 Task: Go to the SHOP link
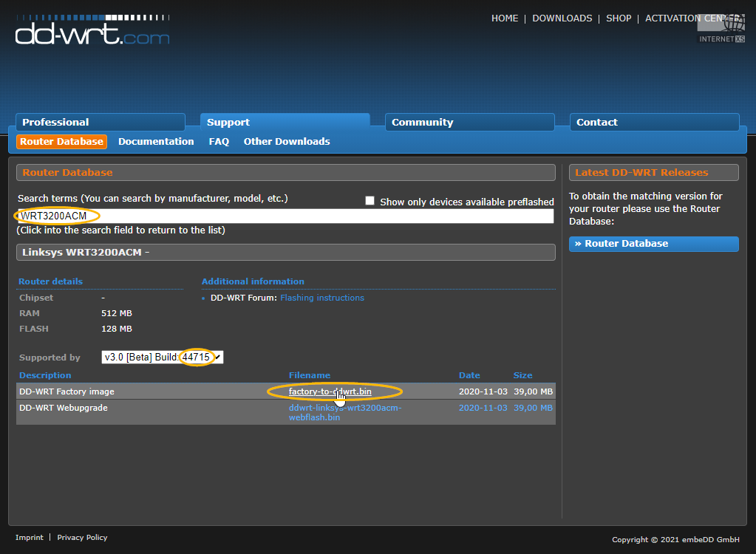tap(619, 18)
